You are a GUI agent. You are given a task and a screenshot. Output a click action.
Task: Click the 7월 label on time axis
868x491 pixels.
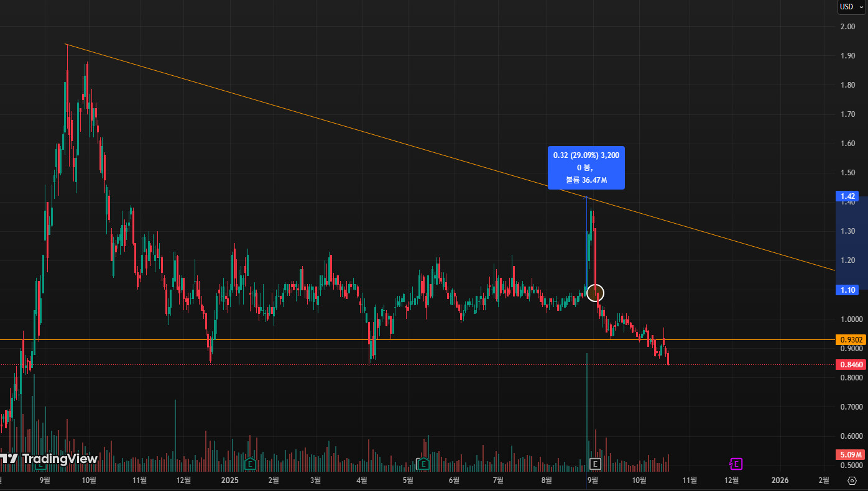pyautogui.click(x=498, y=480)
